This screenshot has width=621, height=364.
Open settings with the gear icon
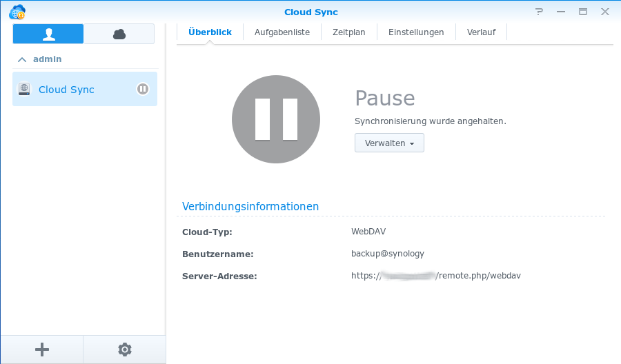[x=124, y=350]
